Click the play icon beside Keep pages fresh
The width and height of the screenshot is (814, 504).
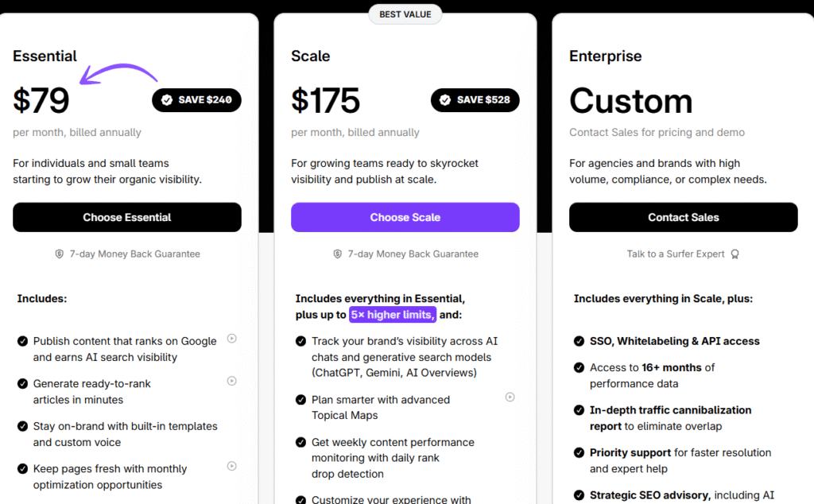pyautogui.click(x=232, y=466)
